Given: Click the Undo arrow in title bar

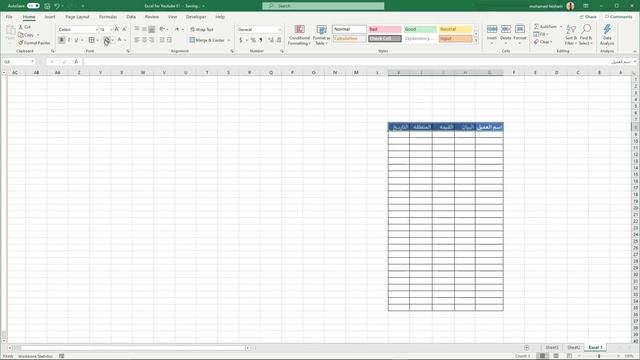Looking at the screenshot, I should 57,6.
